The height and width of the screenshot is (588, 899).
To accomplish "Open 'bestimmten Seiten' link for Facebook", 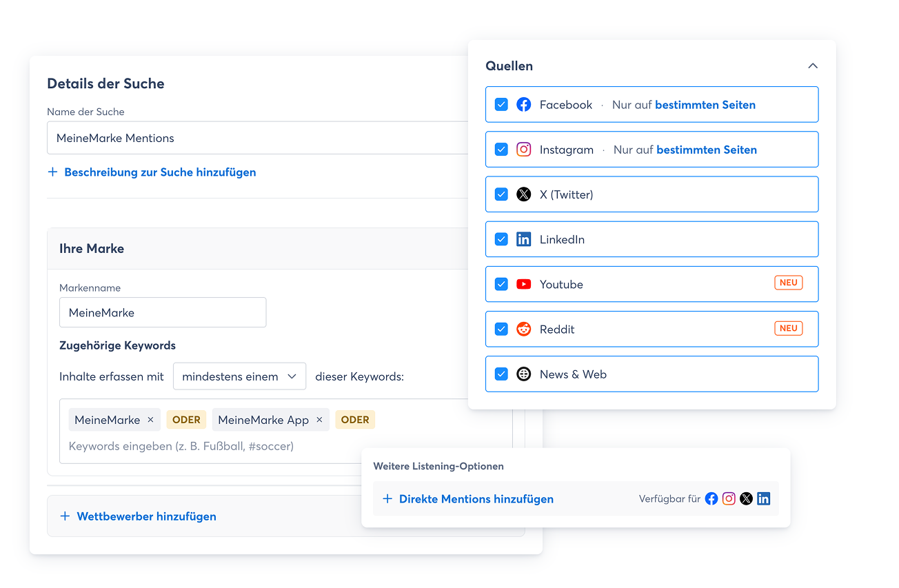I will coord(705,105).
